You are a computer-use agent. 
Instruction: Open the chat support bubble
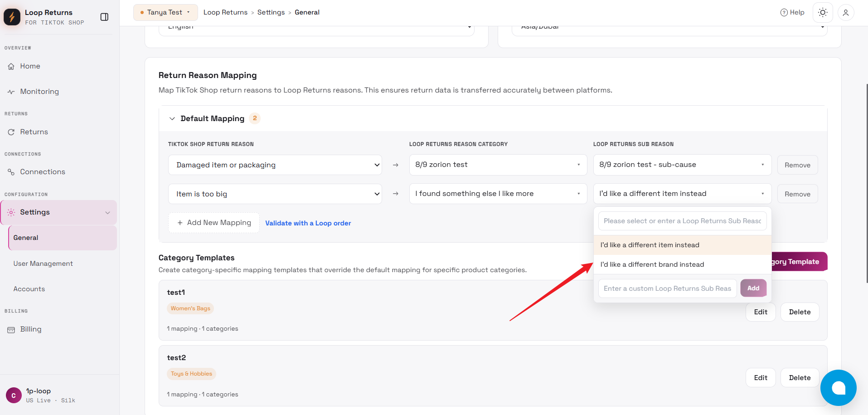(839, 388)
